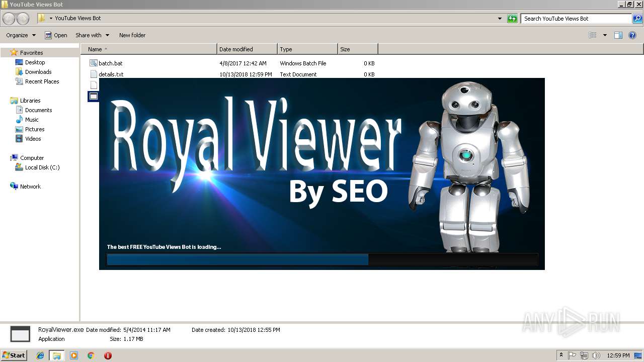Open Music library

point(32,120)
